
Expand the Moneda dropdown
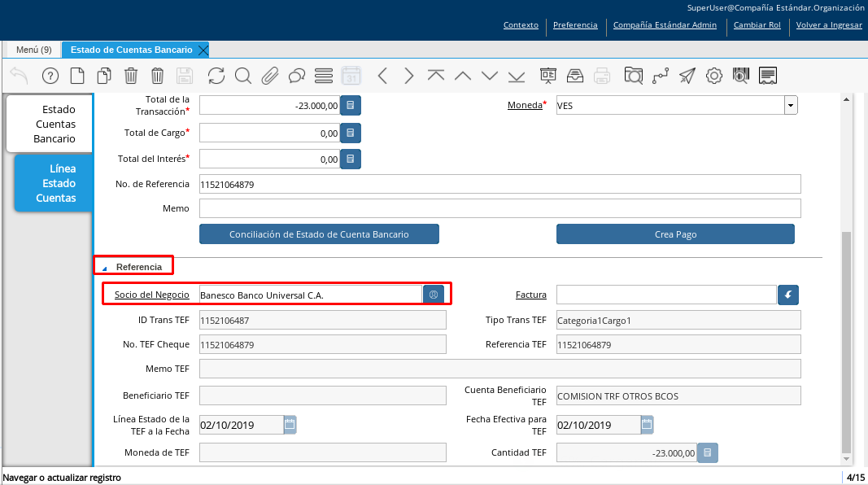[790, 106]
